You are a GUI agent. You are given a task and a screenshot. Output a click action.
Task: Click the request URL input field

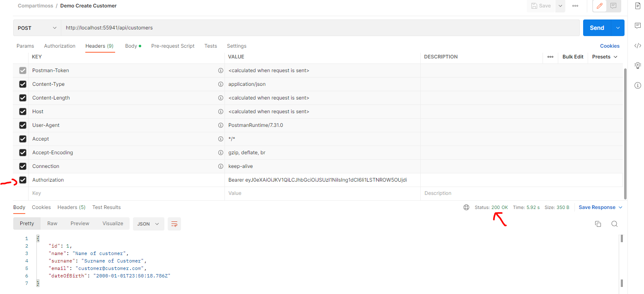[x=319, y=28]
